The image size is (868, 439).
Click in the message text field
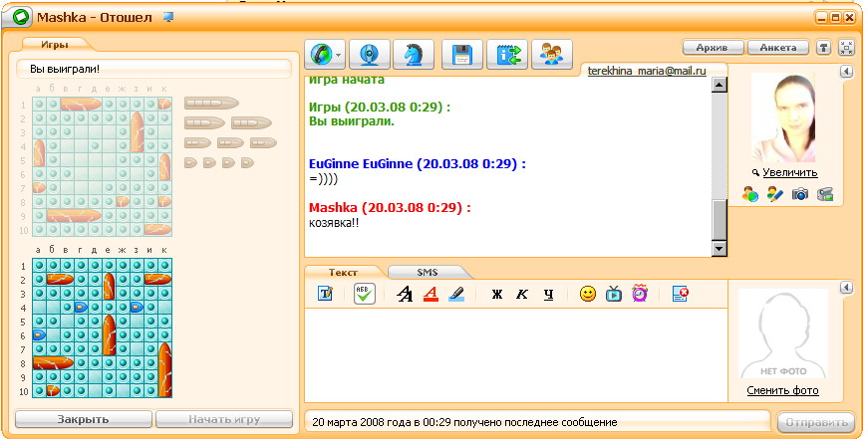point(515,355)
